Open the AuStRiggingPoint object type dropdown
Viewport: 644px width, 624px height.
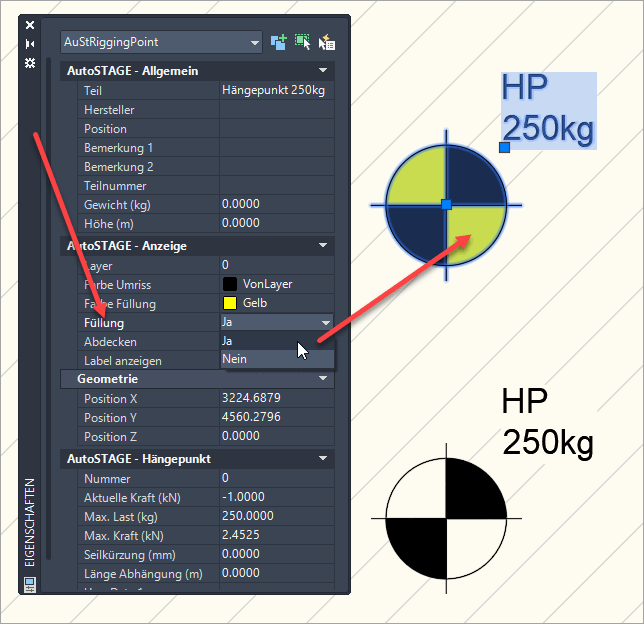click(x=161, y=42)
